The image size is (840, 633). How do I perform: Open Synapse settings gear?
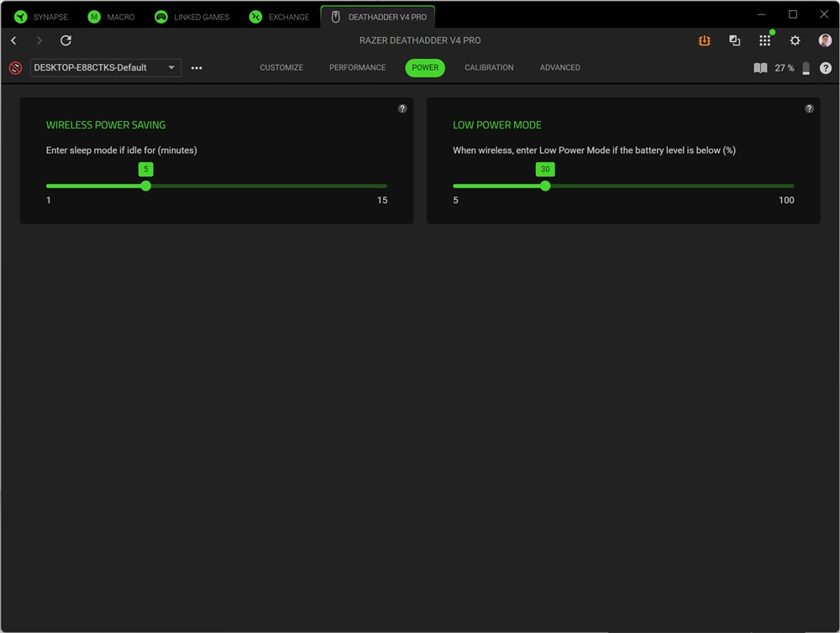tap(795, 40)
